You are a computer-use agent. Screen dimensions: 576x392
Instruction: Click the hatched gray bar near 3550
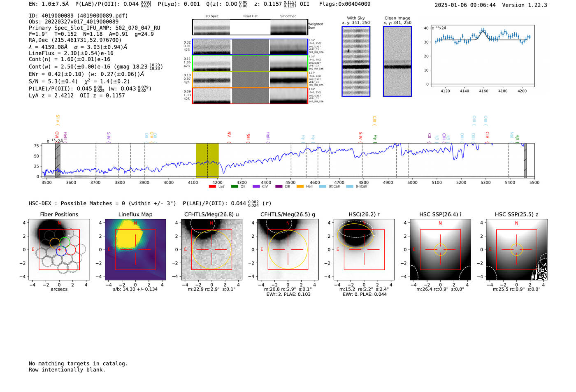pyautogui.click(x=58, y=161)
